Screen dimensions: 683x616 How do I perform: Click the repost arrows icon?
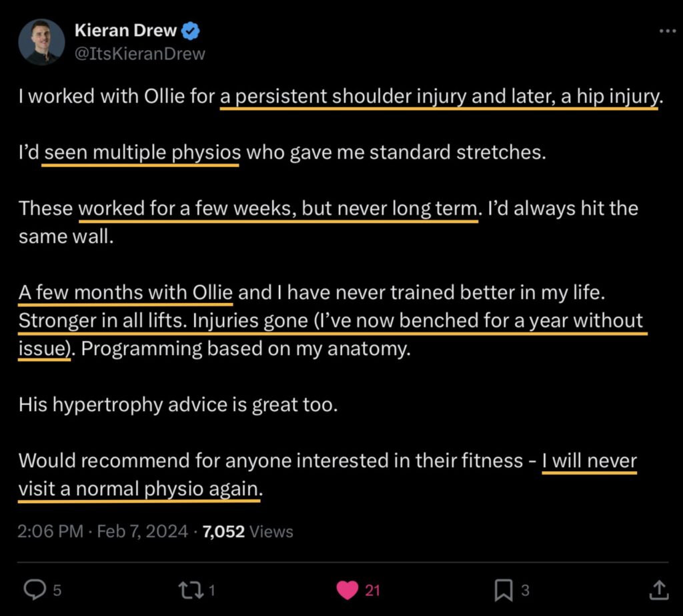tap(192, 589)
